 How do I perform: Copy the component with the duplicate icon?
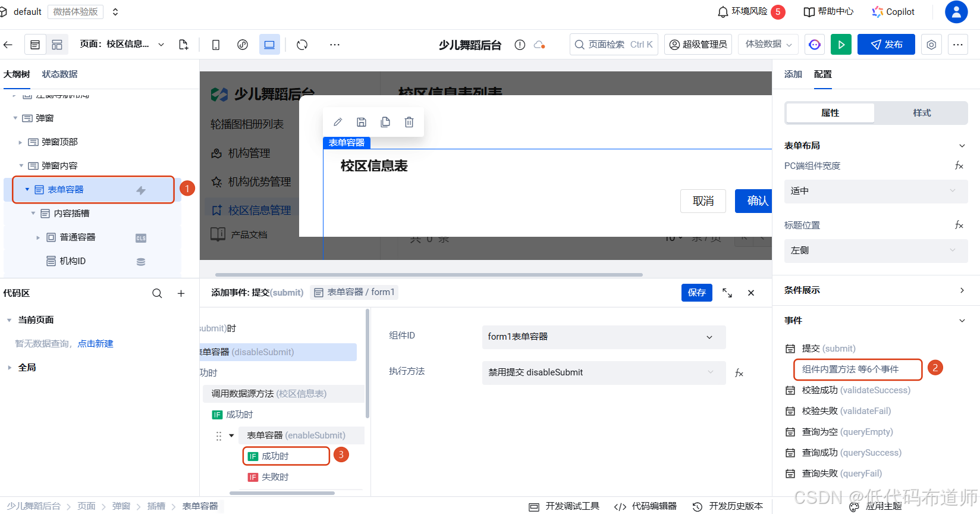click(385, 122)
